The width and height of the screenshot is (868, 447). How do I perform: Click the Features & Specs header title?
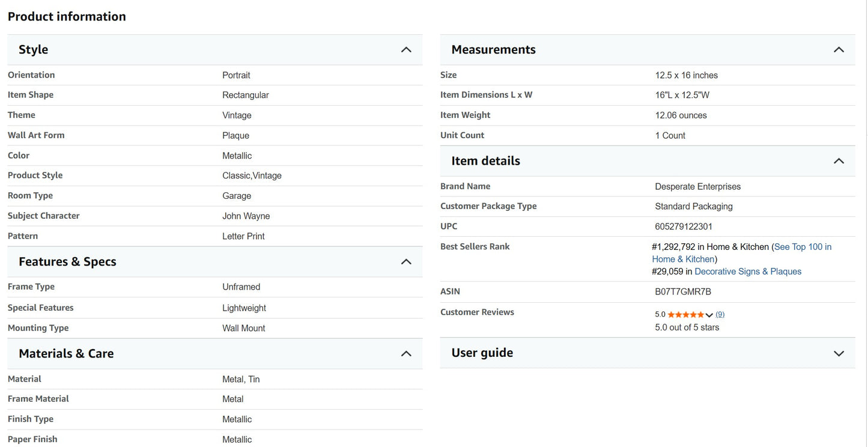tap(67, 261)
